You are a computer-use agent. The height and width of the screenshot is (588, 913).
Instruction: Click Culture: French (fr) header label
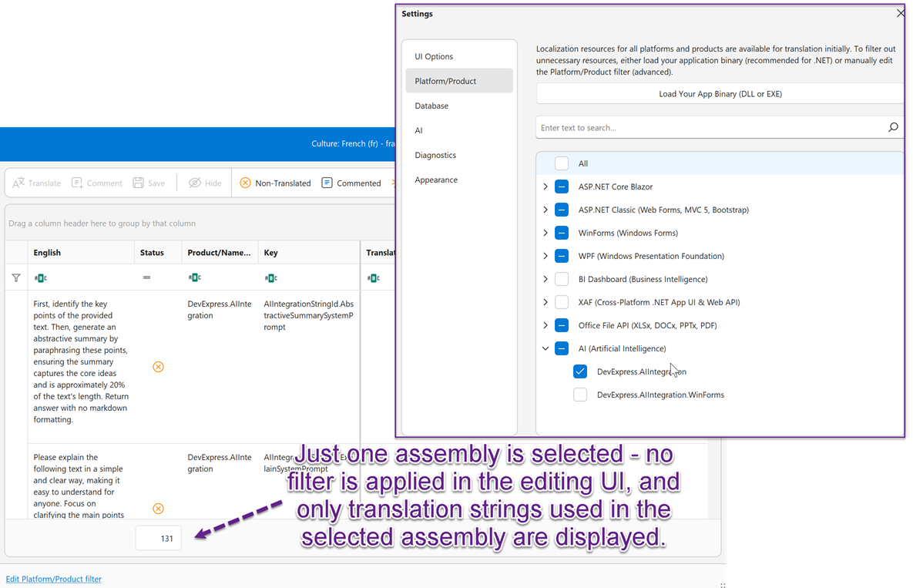click(353, 144)
